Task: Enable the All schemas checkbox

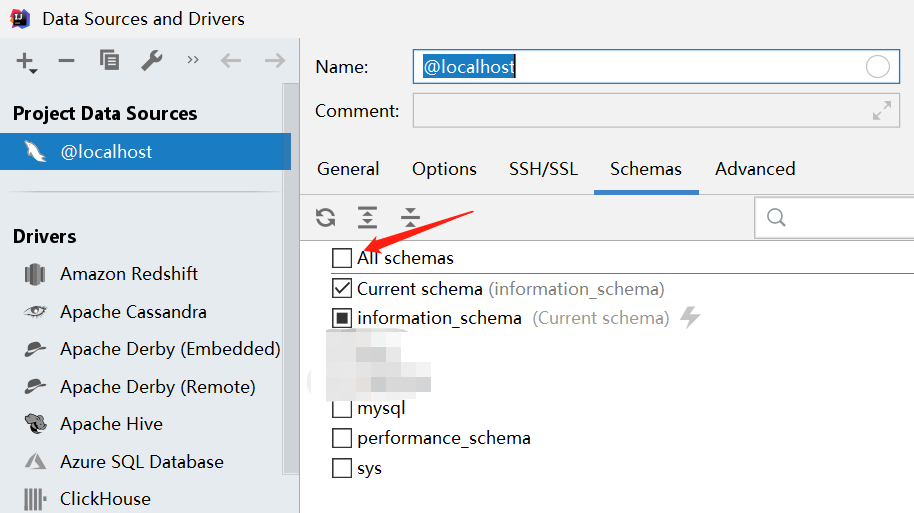Action: tap(342, 258)
